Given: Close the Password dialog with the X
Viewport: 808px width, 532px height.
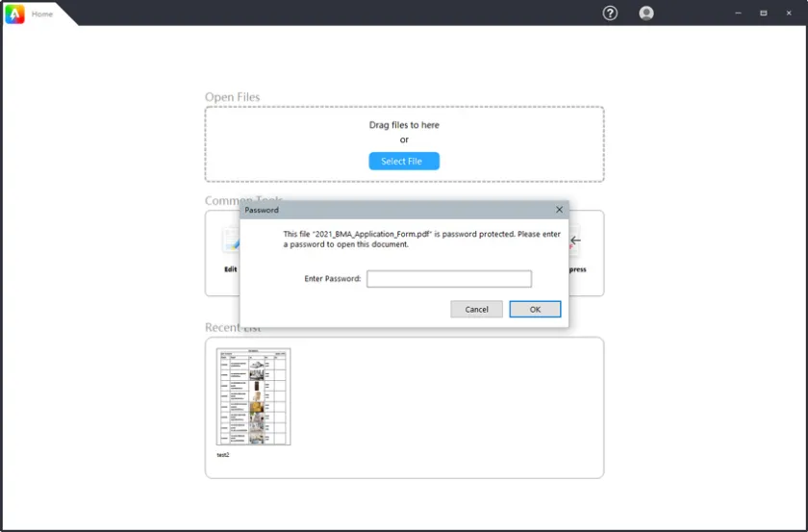Looking at the screenshot, I should point(559,210).
